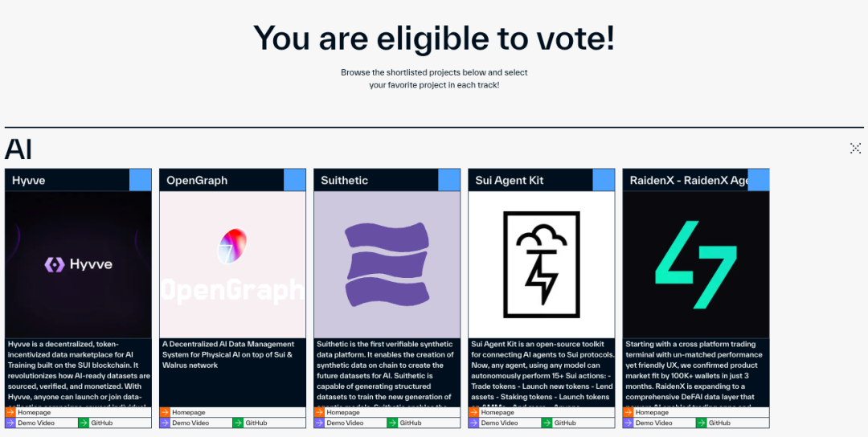
Task: Select the blue vote box for OpenGraph
Action: 295,180
